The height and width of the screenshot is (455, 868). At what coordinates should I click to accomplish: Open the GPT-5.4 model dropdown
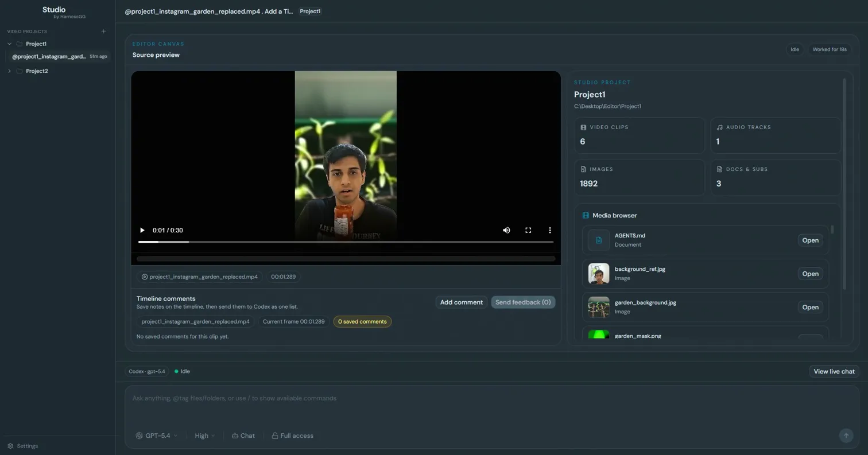click(x=156, y=435)
